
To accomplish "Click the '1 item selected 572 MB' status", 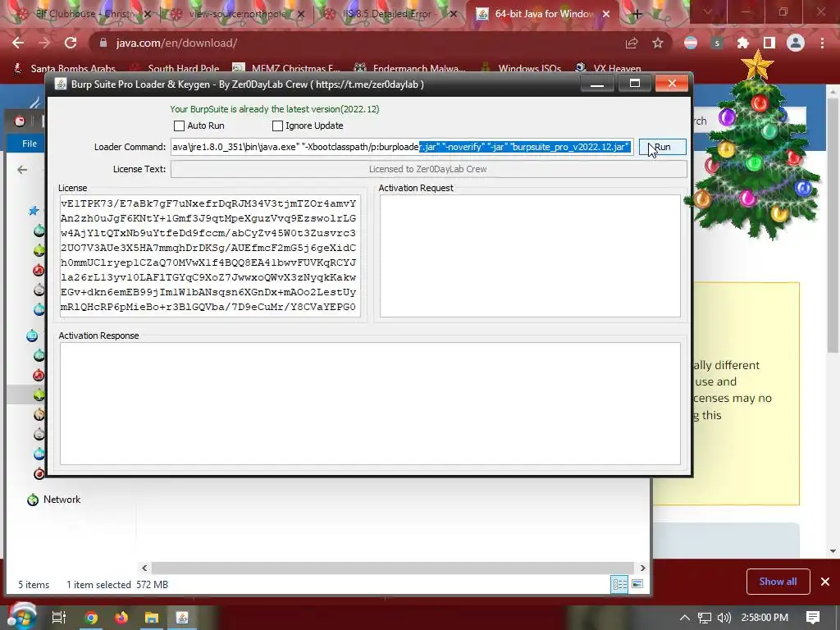I will click(x=117, y=584).
